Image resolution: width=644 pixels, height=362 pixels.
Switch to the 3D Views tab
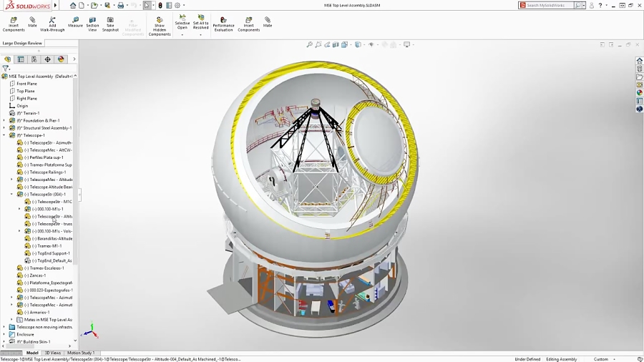53,353
